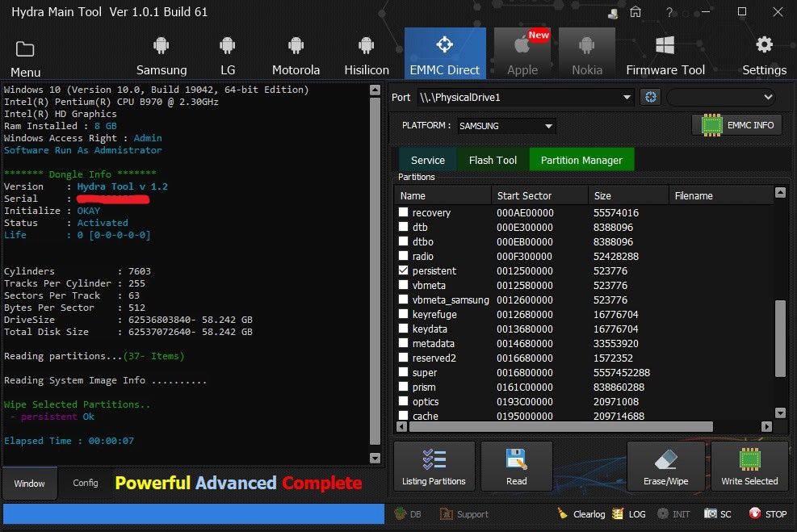Select the LG android icon
This screenshot has width=797, height=532.
tap(227, 46)
